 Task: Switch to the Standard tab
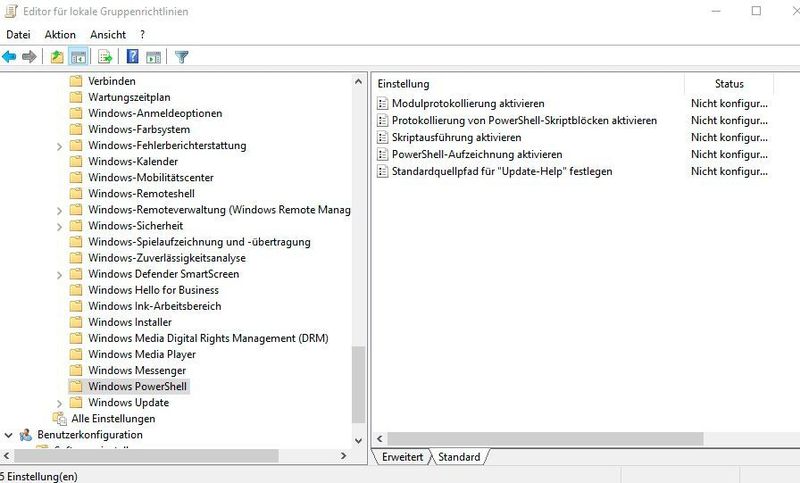tap(459, 457)
